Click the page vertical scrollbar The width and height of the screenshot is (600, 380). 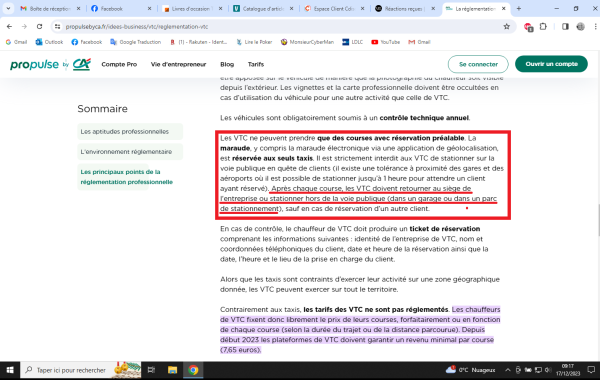pyautogui.click(x=597, y=220)
